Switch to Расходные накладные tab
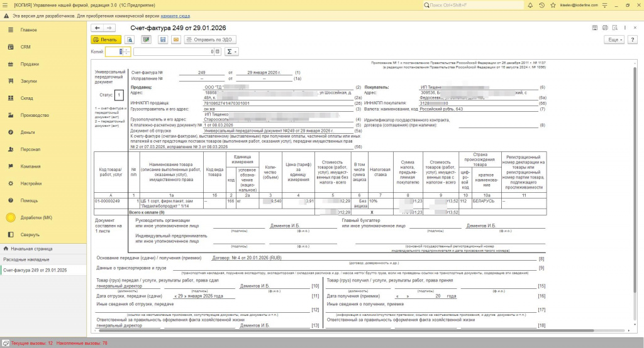 pyautogui.click(x=43, y=259)
